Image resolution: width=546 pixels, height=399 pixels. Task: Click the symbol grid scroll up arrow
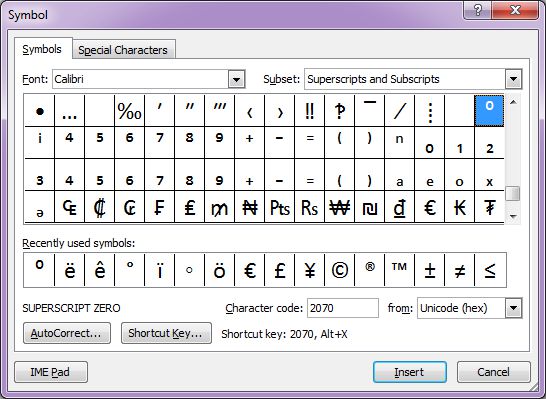coord(513,102)
